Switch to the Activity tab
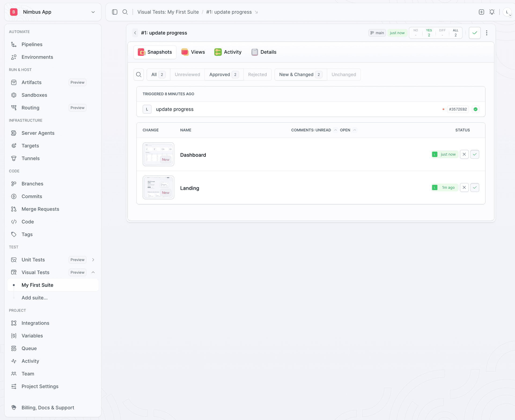This screenshot has width=515, height=420. (x=228, y=52)
